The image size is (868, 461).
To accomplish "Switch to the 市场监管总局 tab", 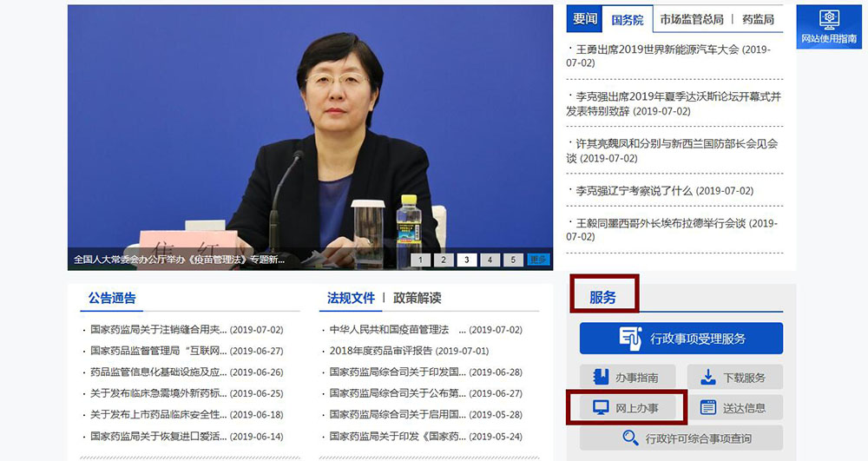I will (x=691, y=19).
